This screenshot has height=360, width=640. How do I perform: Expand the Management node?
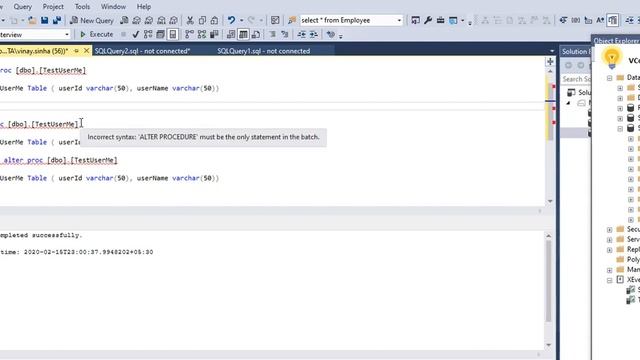[x=609, y=270]
